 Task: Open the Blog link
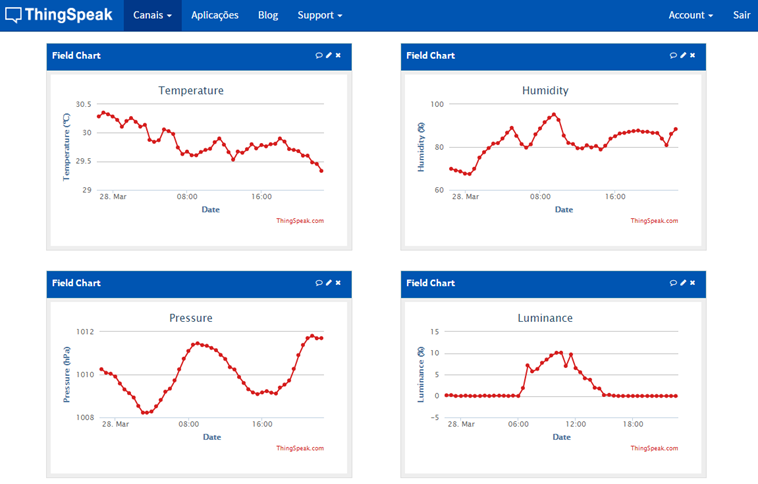pos(268,15)
